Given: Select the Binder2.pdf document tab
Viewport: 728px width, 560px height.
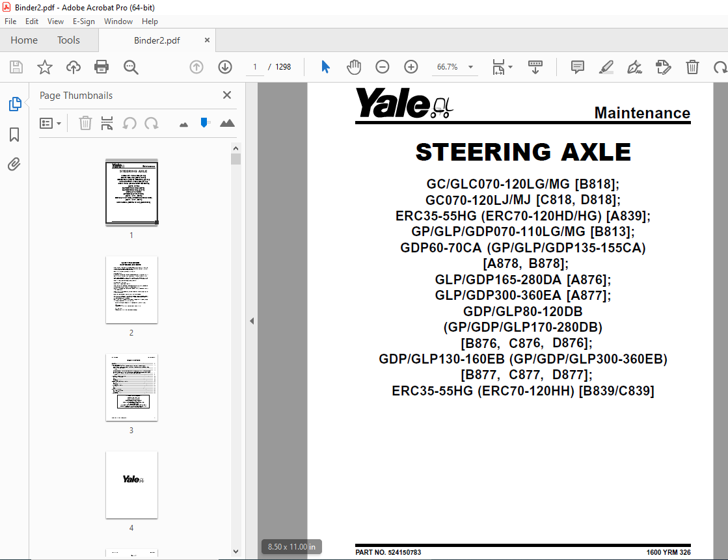Looking at the screenshot, I should coord(157,40).
